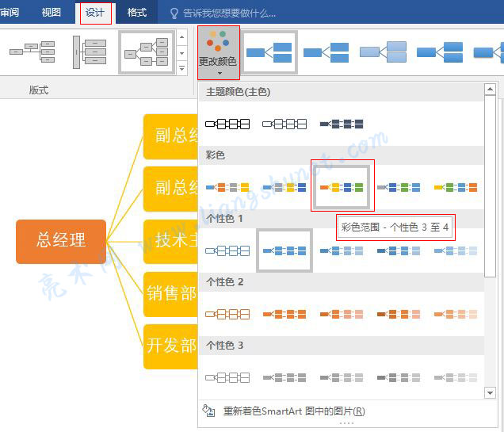The width and height of the screenshot is (504, 432).
Task: Pick the second 个性色 3 solid gray option
Action: (x=284, y=377)
